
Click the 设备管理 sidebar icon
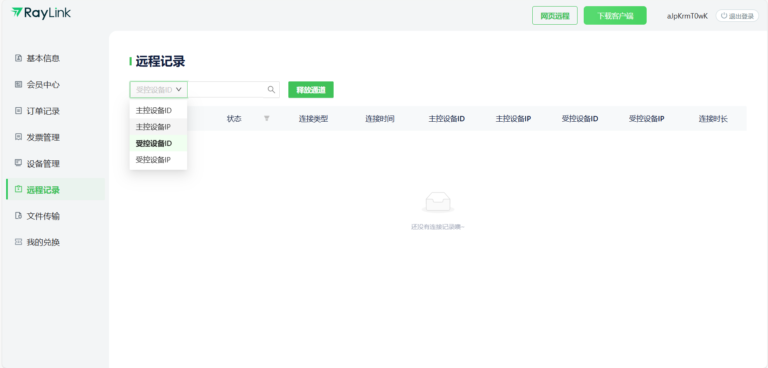click(x=19, y=163)
